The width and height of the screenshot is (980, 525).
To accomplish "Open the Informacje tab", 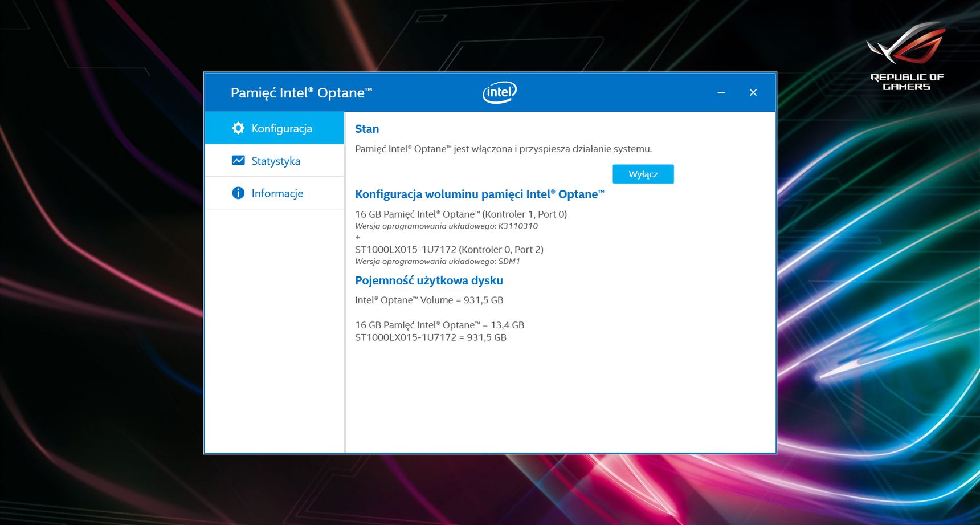I will (x=275, y=193).
